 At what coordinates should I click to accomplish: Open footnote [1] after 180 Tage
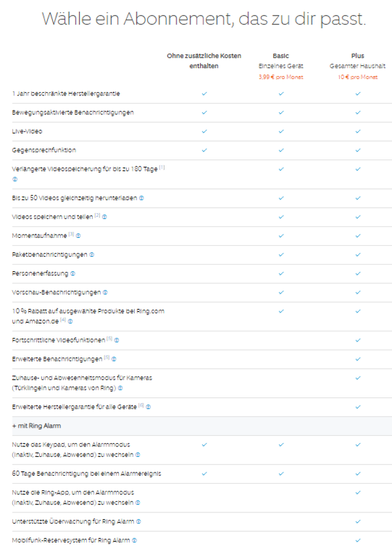click(161, 167)
